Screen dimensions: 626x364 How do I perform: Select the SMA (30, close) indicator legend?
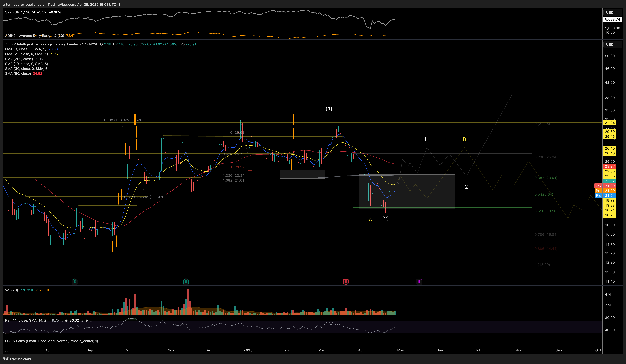27,69
